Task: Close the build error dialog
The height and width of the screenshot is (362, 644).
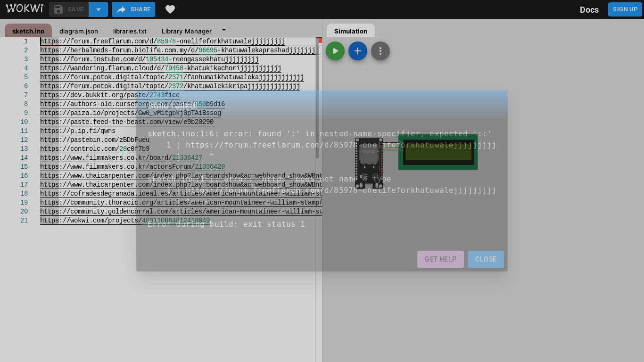Action: 486,259
